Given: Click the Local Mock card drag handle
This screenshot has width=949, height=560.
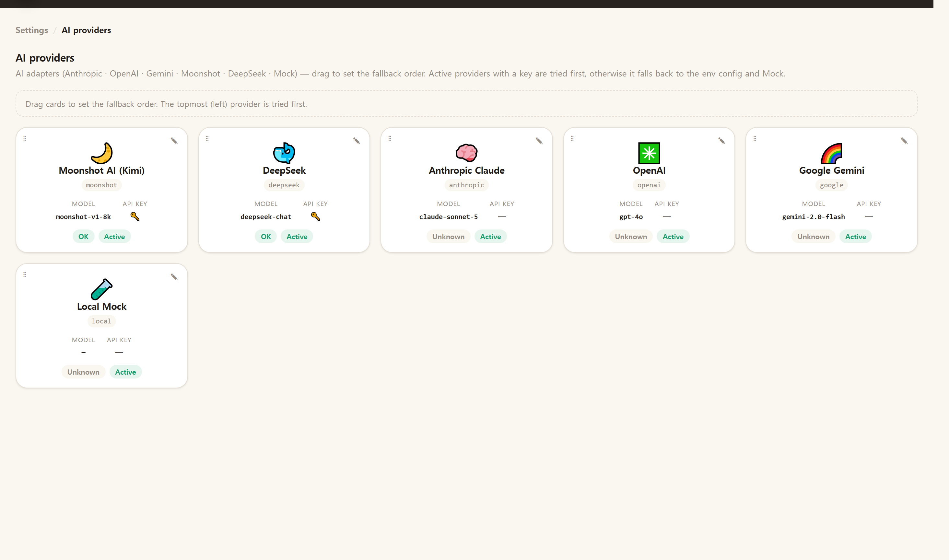Looking at the screenshot, I should pos(25,274).
